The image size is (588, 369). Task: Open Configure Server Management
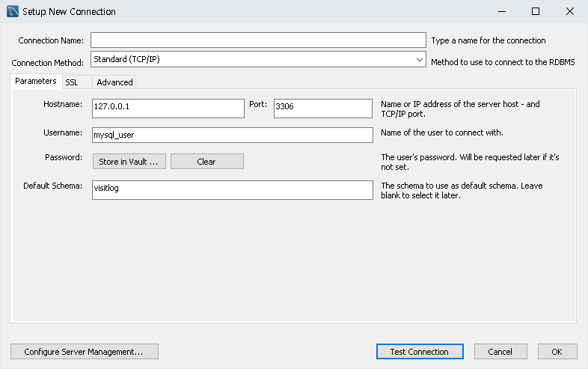pyautogui.click(x=85, y=352)
